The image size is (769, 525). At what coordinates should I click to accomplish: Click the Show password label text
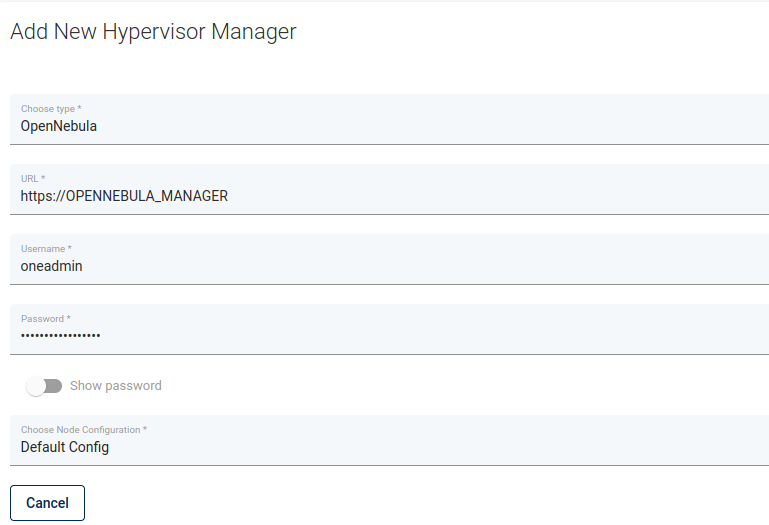tap(115, 386)
